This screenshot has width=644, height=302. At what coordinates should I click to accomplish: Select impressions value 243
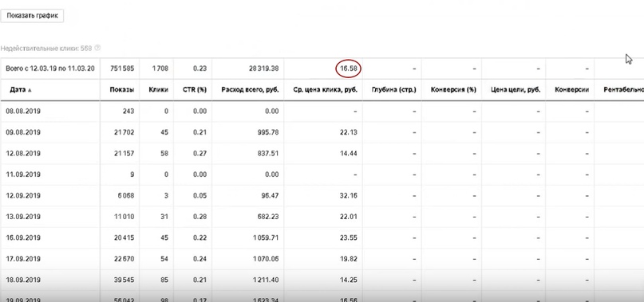[128, 112]
